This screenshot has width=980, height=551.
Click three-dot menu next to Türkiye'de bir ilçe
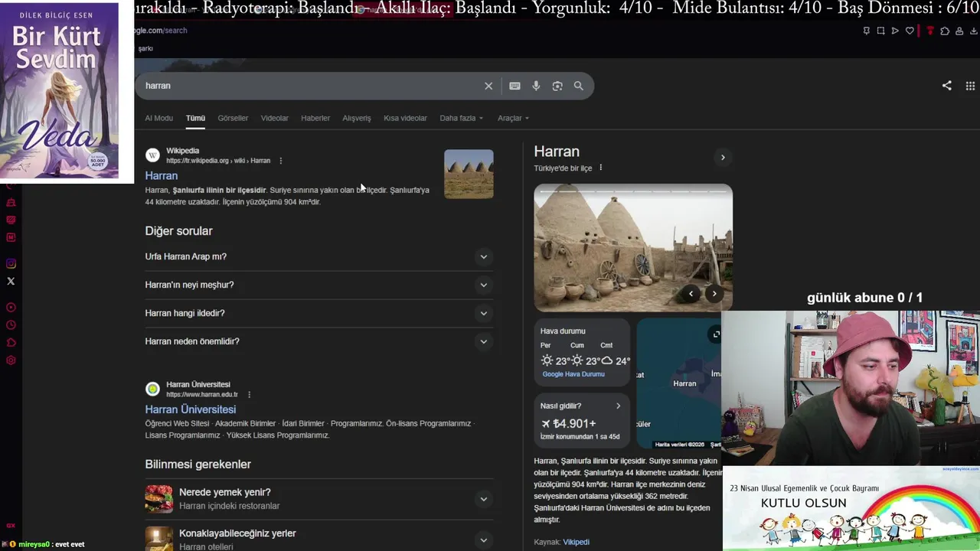[600, 168]
